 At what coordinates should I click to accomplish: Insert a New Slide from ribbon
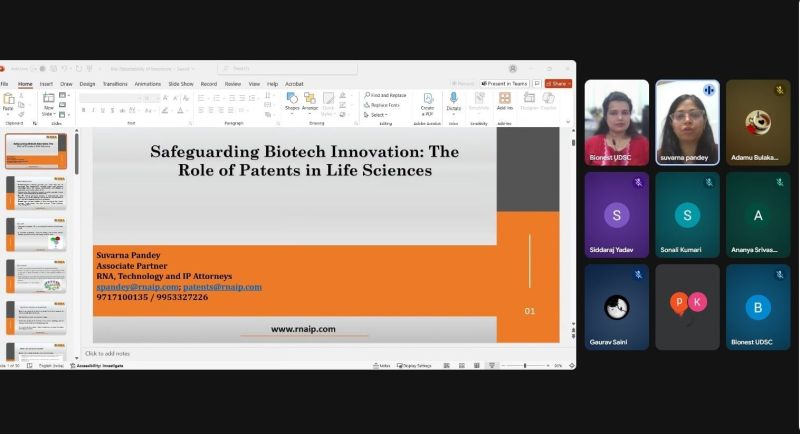[48, 102]
